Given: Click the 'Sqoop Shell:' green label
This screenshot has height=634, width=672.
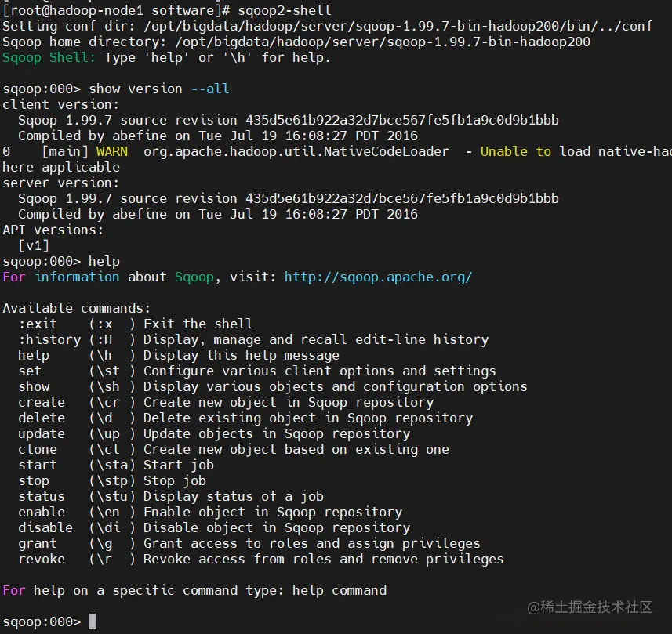Looking at the screenshot, I should (49, 57).
